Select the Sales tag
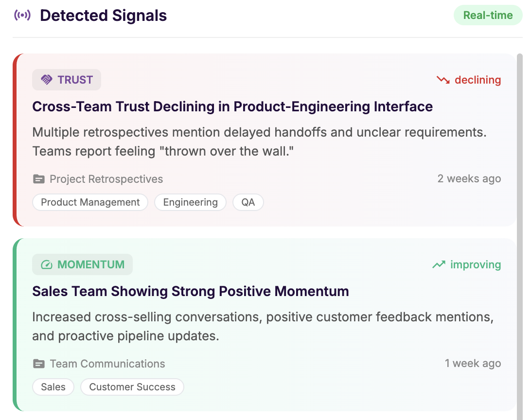531x420 pixels. tap(53, 387)
